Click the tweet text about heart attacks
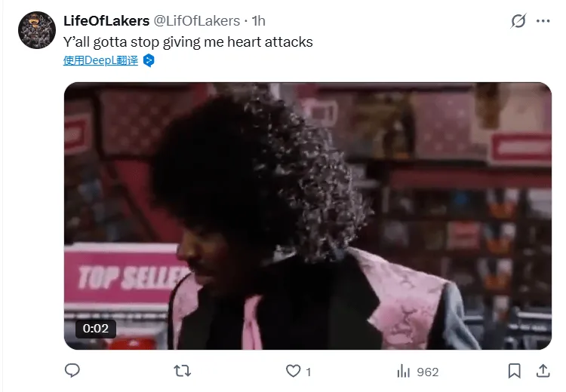566x392 pixels. [x=188, y=41]
